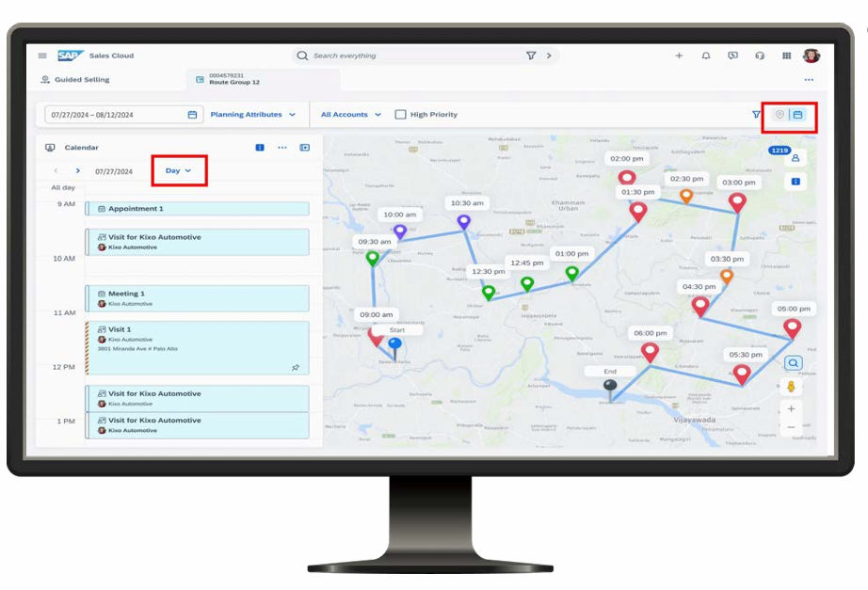Click the Calendar panel expand icon
868x590 pixels.
coord(304,147)
